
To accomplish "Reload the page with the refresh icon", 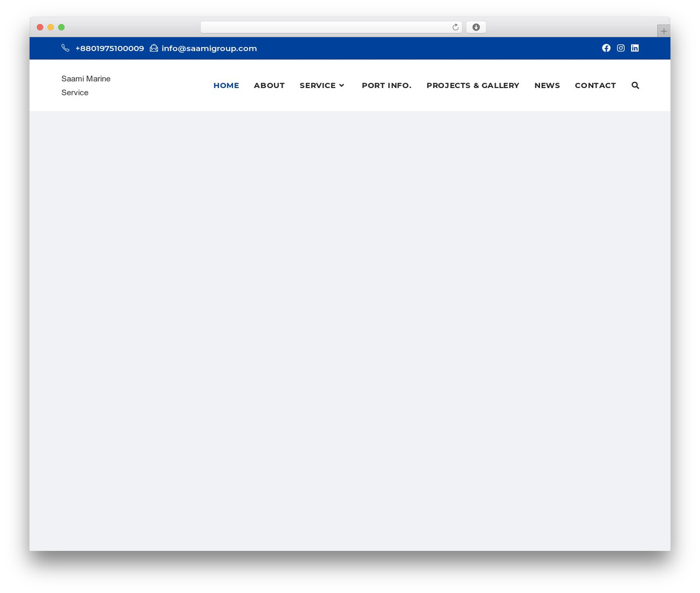I will [x=456, y=27].
